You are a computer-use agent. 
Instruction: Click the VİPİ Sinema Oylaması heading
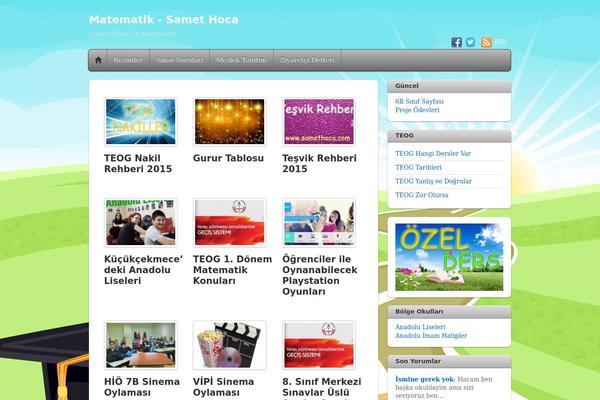coord(223,387)
